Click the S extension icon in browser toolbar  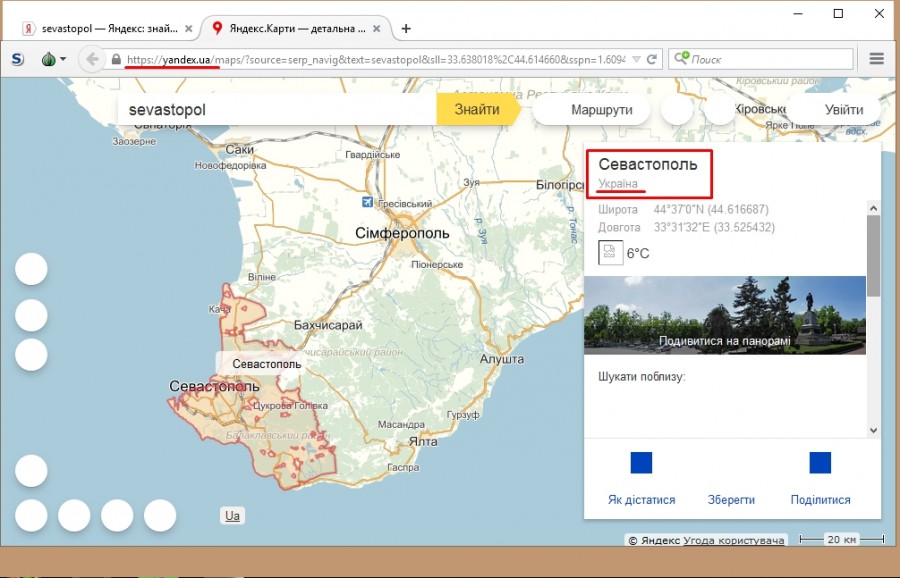tap(18, 59)
